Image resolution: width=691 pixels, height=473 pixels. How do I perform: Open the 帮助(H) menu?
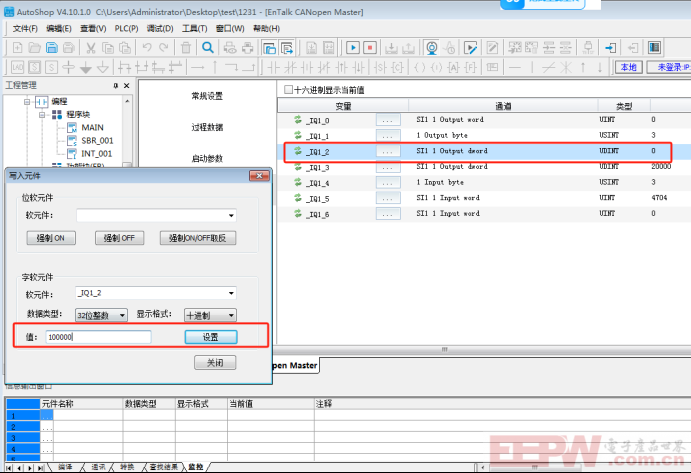pyautogui.click(x=266, y=29)
